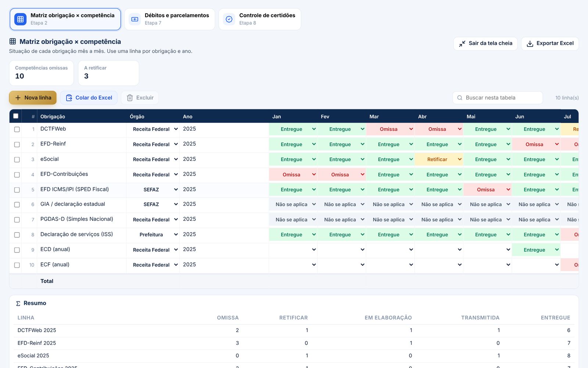Exit full screen with Sair da tela cheia
This screenshot has height=368, width=588.
point(485,43)
